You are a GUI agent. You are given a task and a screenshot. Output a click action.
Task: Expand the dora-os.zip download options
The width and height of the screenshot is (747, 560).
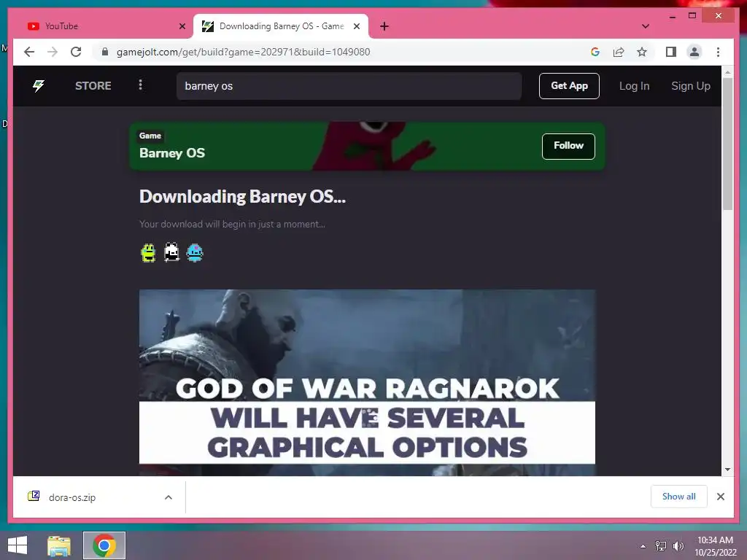point(169,497)
